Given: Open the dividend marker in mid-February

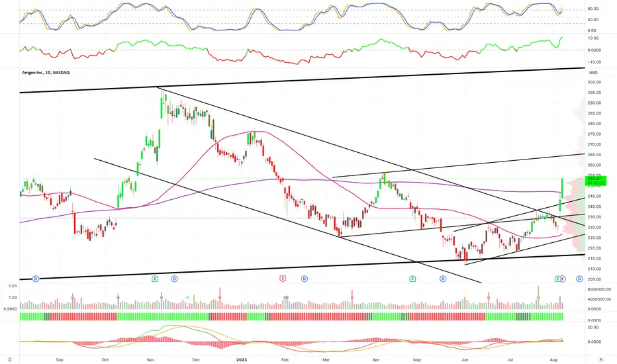Looking at the screenshot, I should pos(304,279).
